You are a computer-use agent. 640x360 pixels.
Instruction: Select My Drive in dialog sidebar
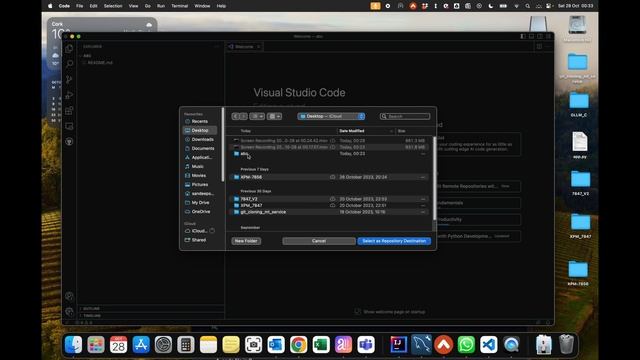click(200, 202)
